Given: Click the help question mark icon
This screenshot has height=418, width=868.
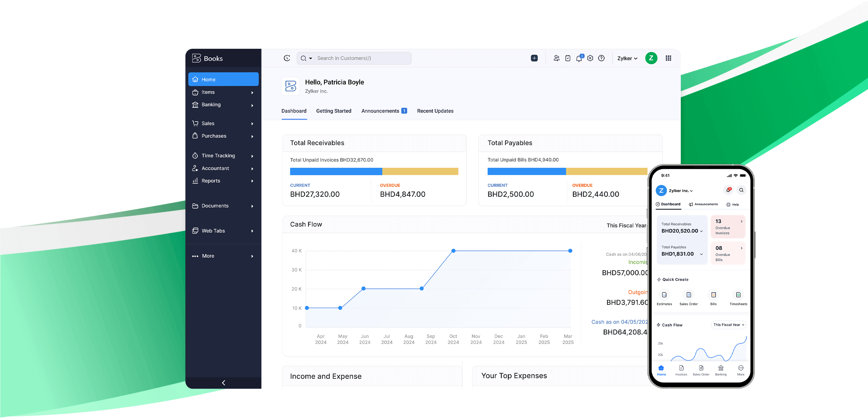Looking at the screenshot, I should pyautogui.click(x=601, y=58).
